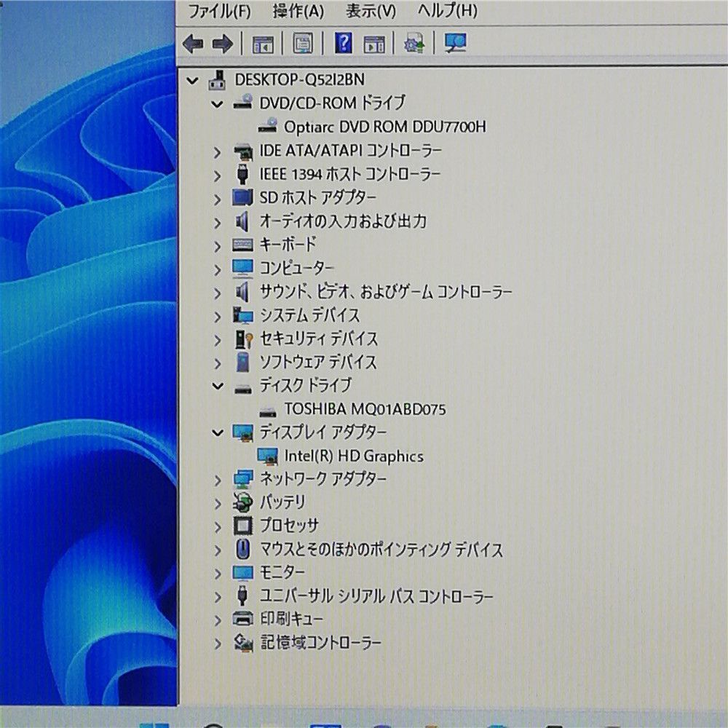Collapse the DESKTOP-Q52I2BN root node
Screen dimensions: 728x728
(x=192, y=81)
